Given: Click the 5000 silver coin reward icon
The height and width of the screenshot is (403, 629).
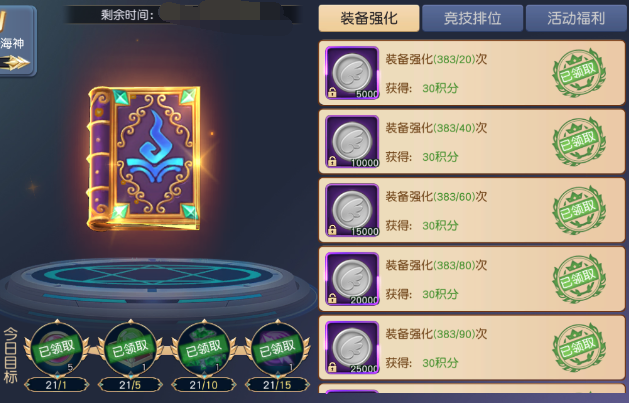Looking at the screenshot, I should pos(352,73).
